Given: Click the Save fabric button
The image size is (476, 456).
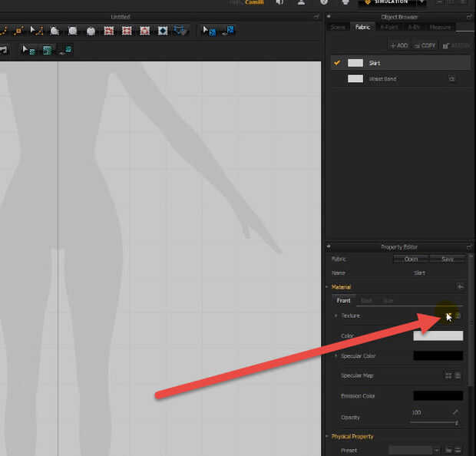Looking at the screenshot, I should [x=447, y=259].
